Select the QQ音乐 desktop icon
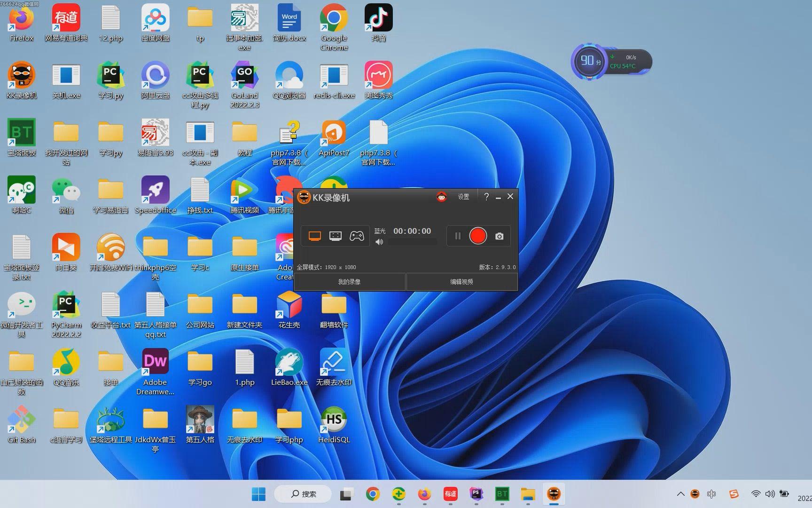 coord(66,367)
